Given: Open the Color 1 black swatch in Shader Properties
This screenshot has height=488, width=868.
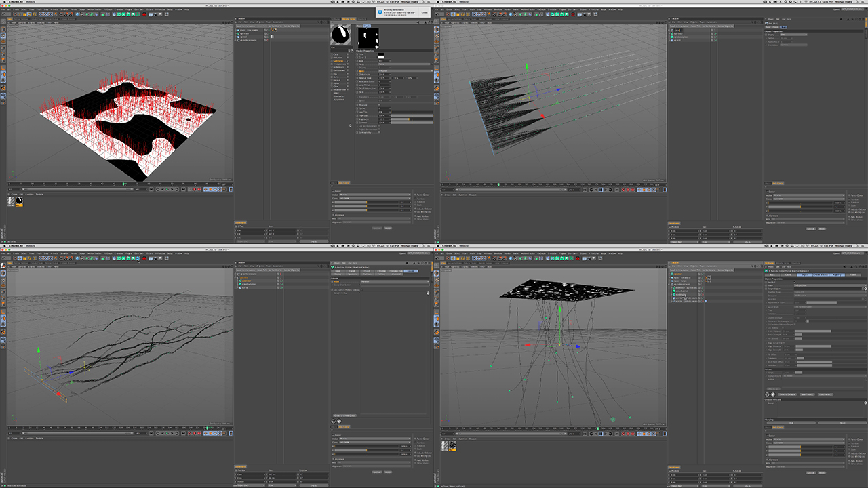Looking at the screenshot, I should (x=381, y=54).
